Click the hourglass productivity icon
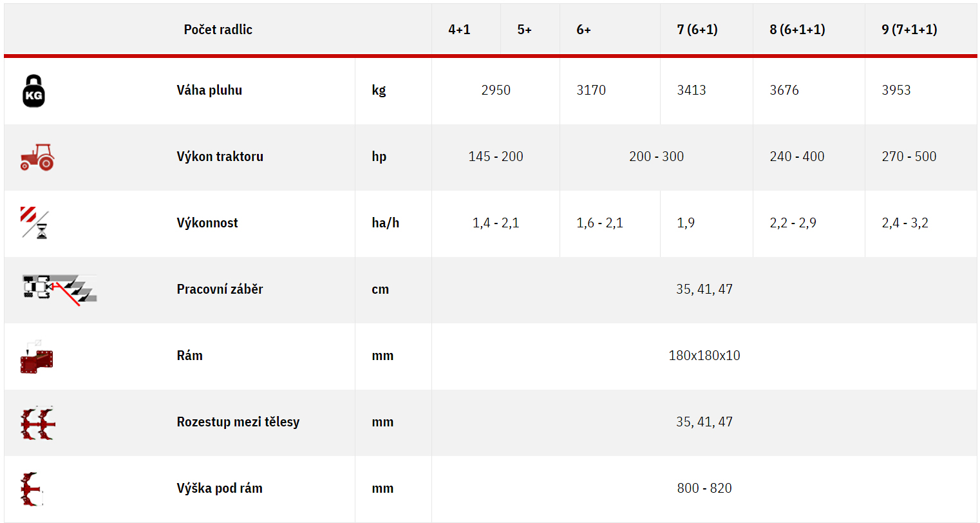The width and height of the screenshot is (980, 523). click(x=35, y=223)
